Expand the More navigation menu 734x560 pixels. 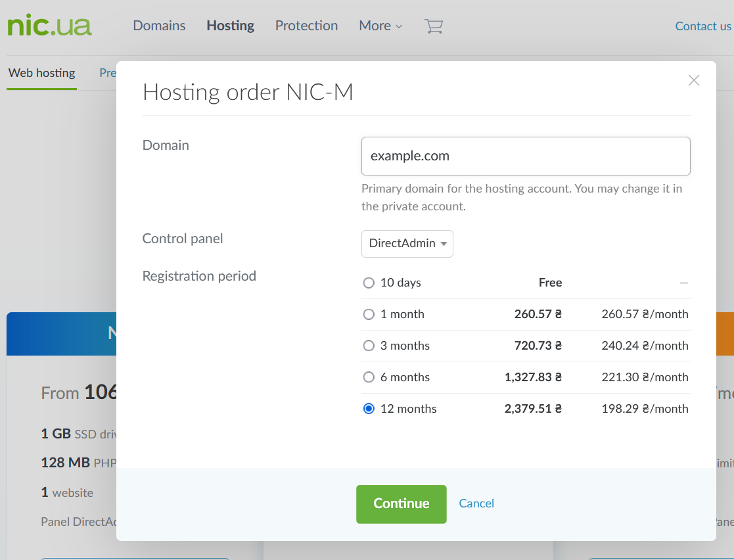380,26
